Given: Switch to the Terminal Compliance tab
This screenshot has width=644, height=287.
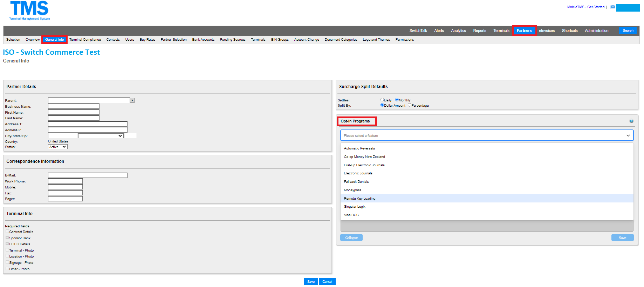Looking at the screenshot, I should [x=85, y=40].
